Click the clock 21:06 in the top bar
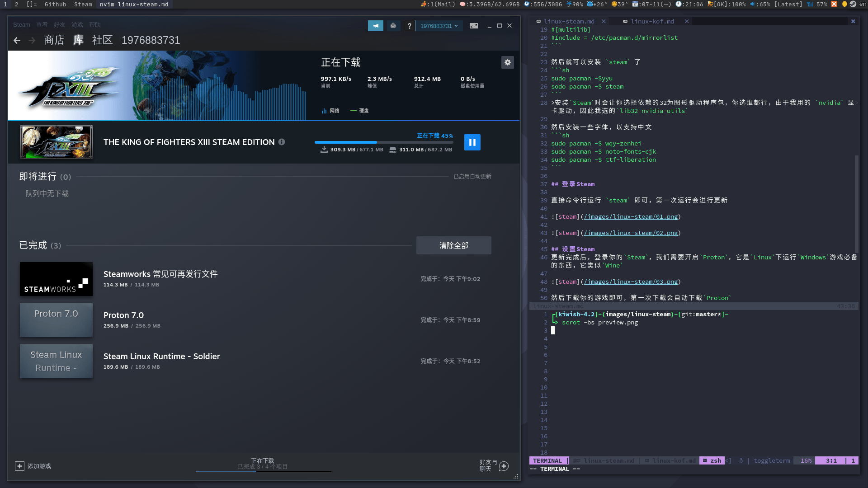This screenshot has height=488, width=868. (689, 4)
